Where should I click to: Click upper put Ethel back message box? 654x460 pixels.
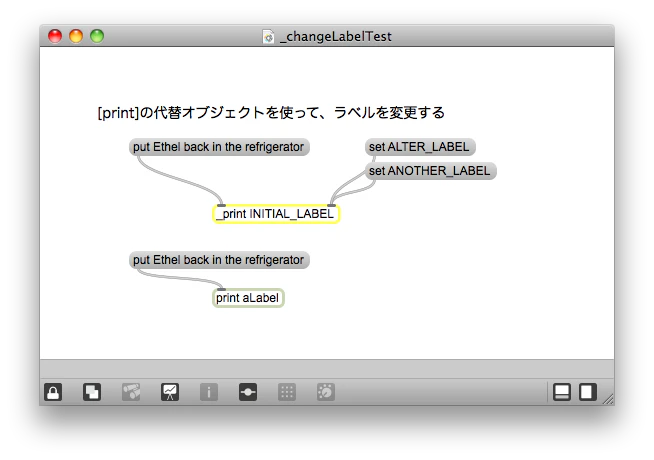point(219,147)
